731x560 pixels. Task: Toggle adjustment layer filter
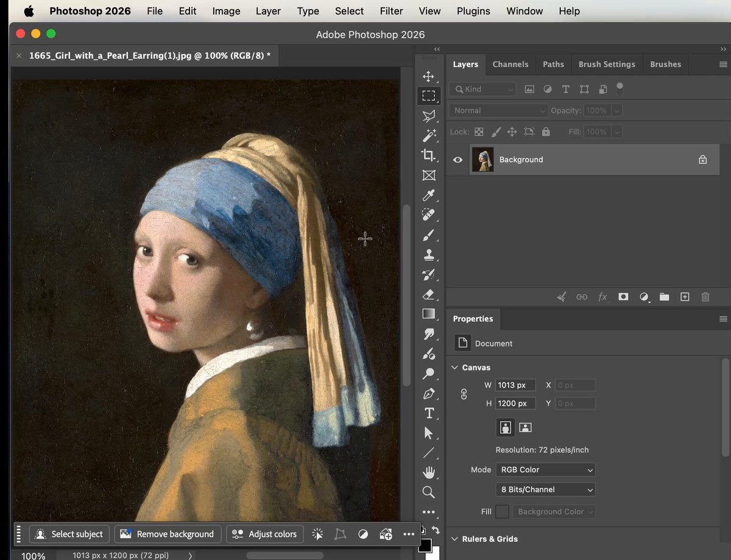(x=548, y=89)
